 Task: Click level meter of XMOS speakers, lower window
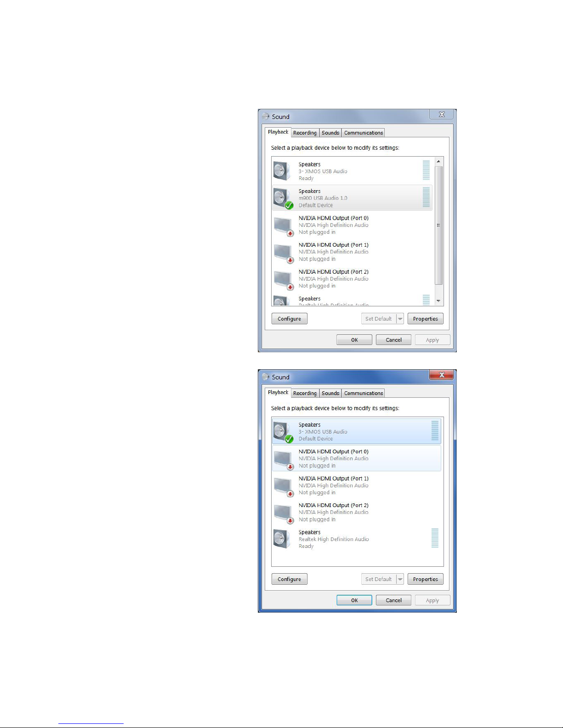(435, 431)
